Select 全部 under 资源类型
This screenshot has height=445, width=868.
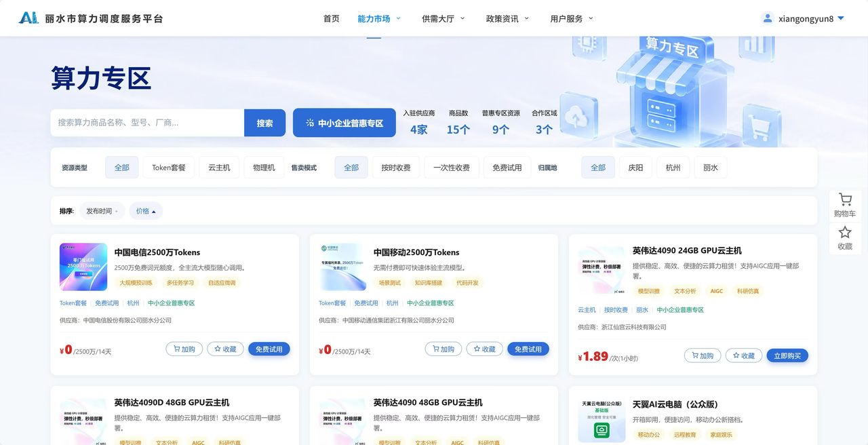(122, 168)
